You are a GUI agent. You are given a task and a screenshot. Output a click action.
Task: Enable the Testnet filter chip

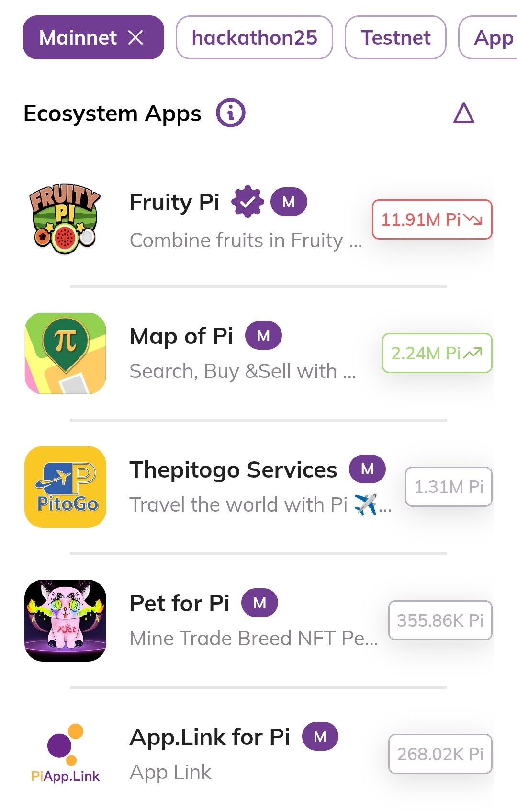[395, 37]
